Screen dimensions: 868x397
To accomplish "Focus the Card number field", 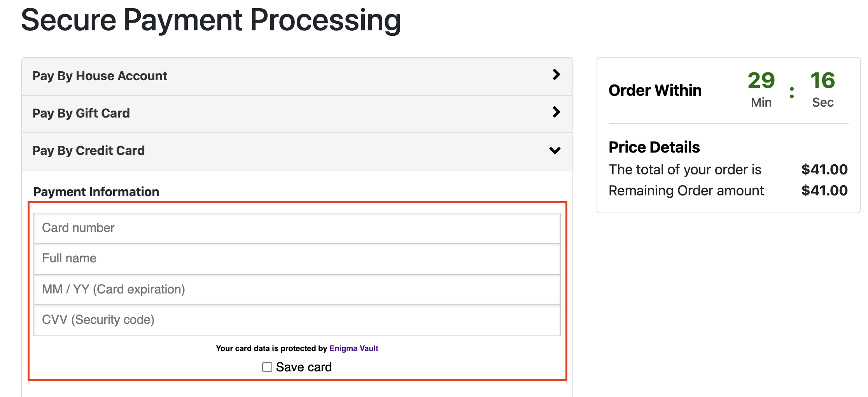I will [x=297, y=228].
